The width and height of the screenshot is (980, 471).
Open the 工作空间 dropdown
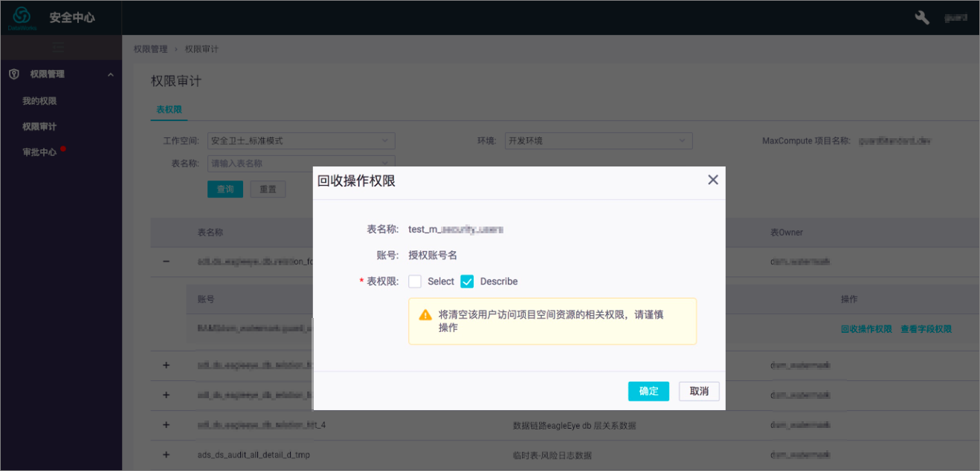coord(301,140)
